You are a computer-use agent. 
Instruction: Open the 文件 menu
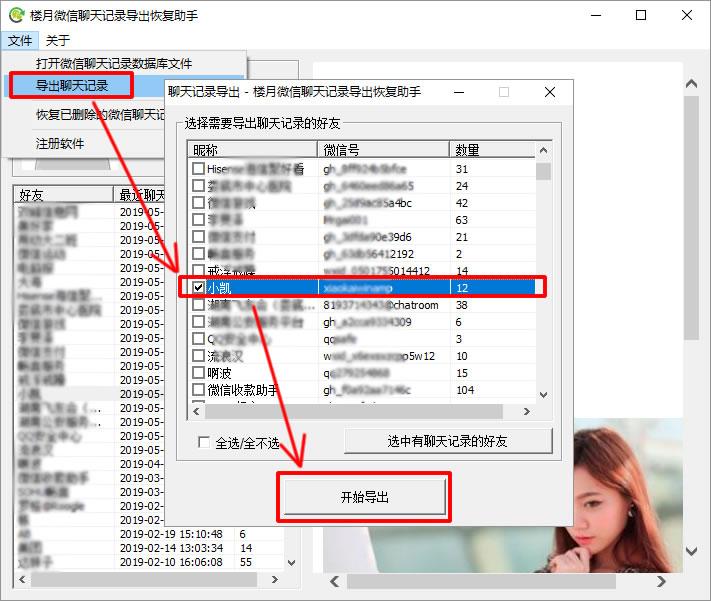pos(20,40)
